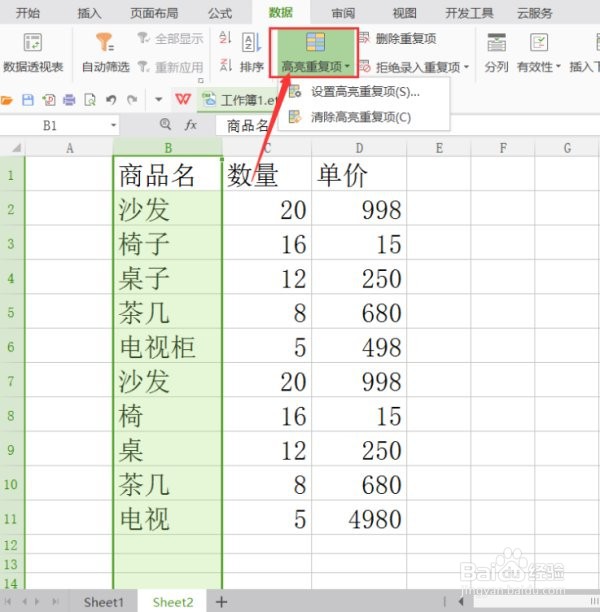Switch to the 开始 ribbon tab
This screenshot has width=600, height=612.
point(27,13)
